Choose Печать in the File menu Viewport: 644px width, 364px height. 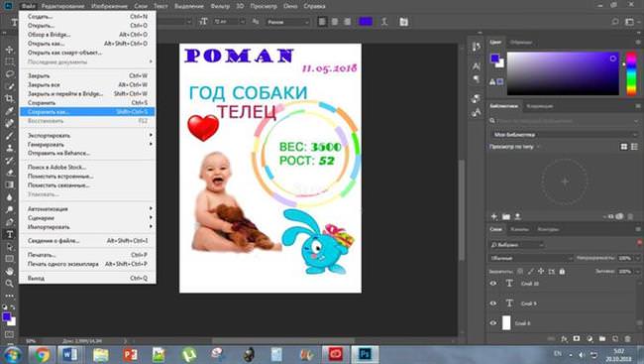coord(87,255)
